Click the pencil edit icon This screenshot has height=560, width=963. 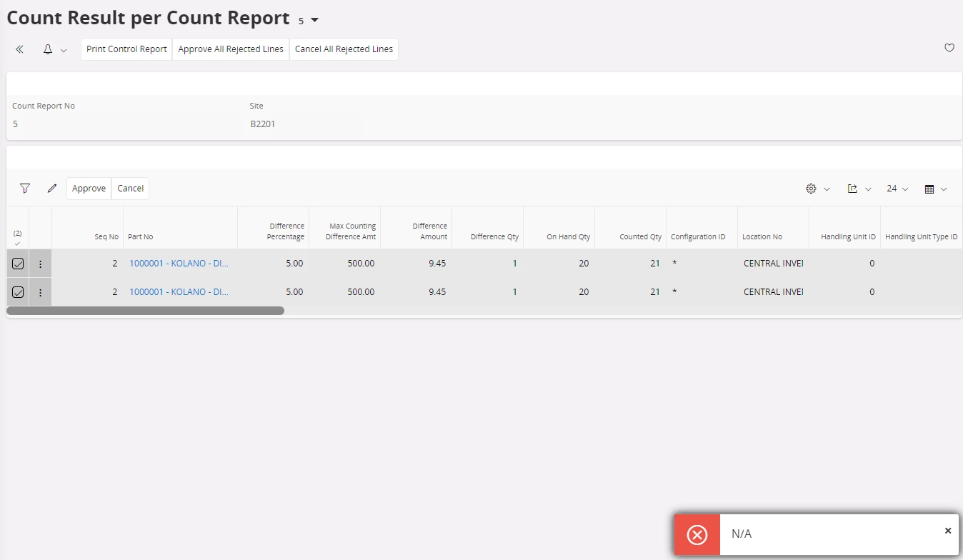(51, 189)
